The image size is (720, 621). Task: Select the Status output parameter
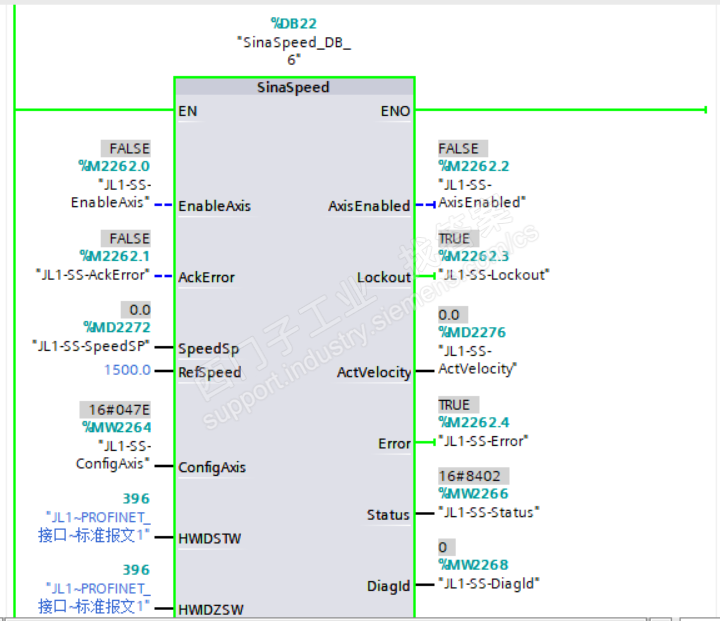pos(388,515)
